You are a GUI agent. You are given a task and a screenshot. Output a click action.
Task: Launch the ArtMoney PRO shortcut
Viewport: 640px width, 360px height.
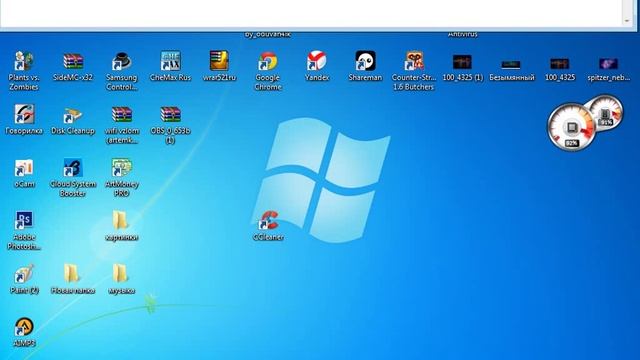122,168
